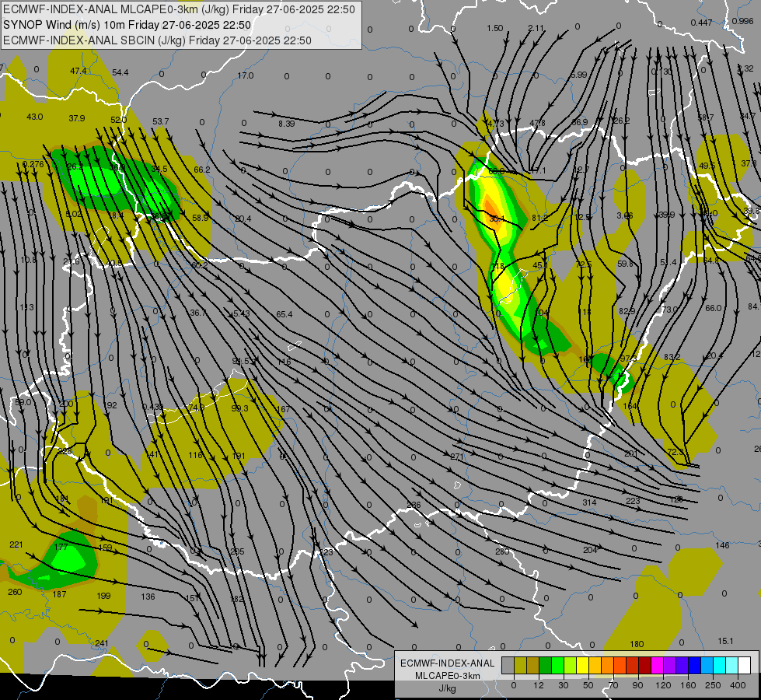Screen dimensions: 761x700
Task: Click the map value '226'
Action: pyautogui.click(x=65, y=451)
